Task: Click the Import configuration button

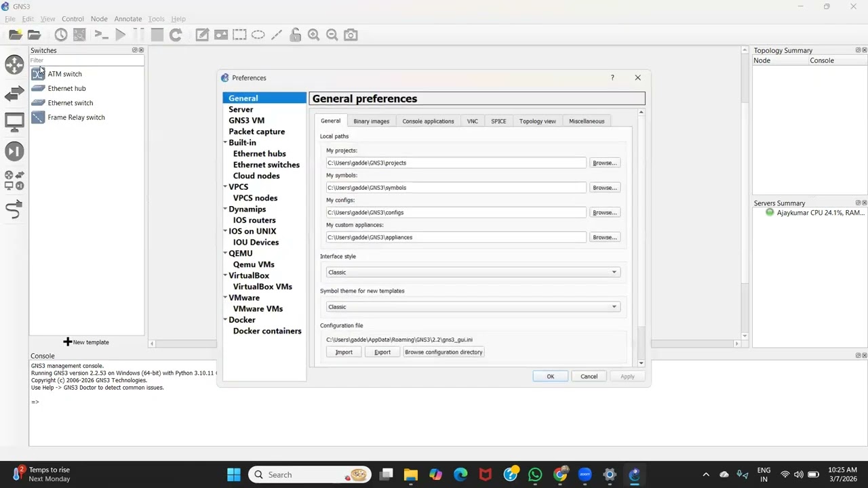Action: (x=344, y=352)
